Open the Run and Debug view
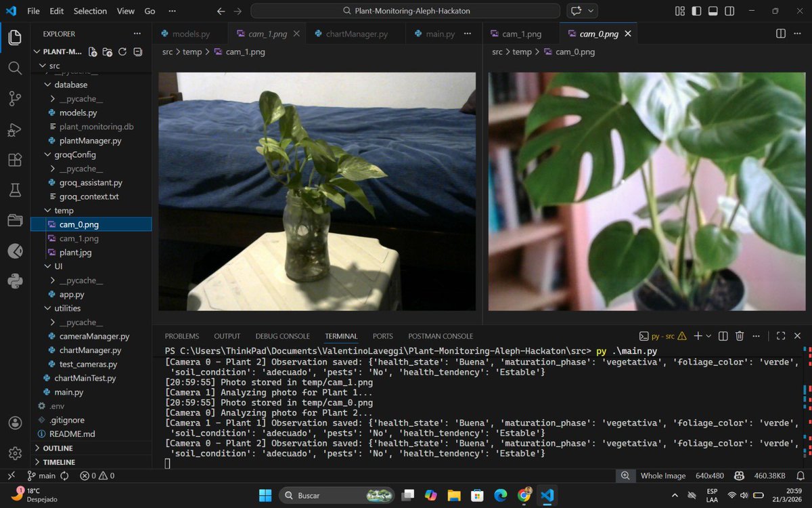The width and height of the screenshot is (812, 508). [x=15, y=129]
